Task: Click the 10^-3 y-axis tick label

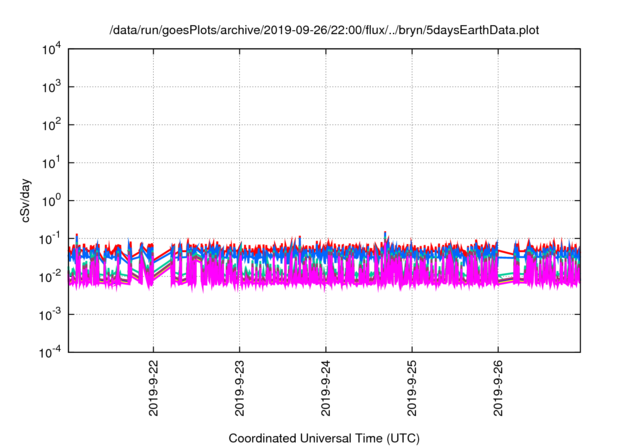Action: (50, 315)
